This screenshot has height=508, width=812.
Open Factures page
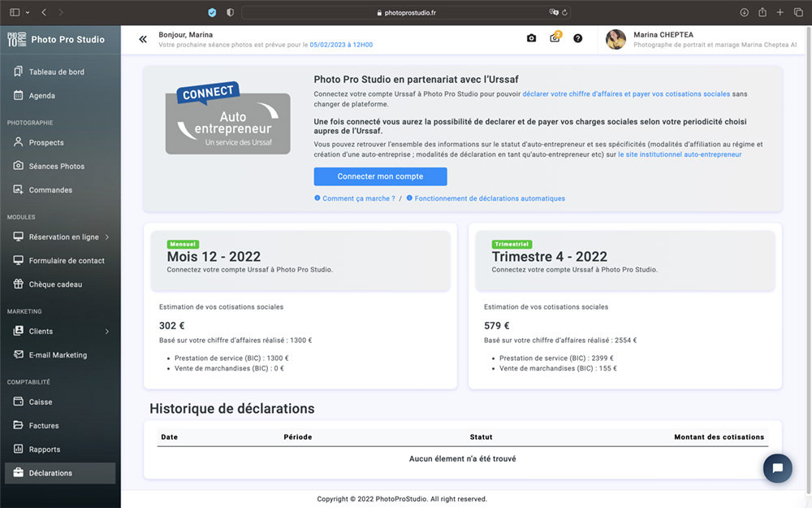(44, 426)
